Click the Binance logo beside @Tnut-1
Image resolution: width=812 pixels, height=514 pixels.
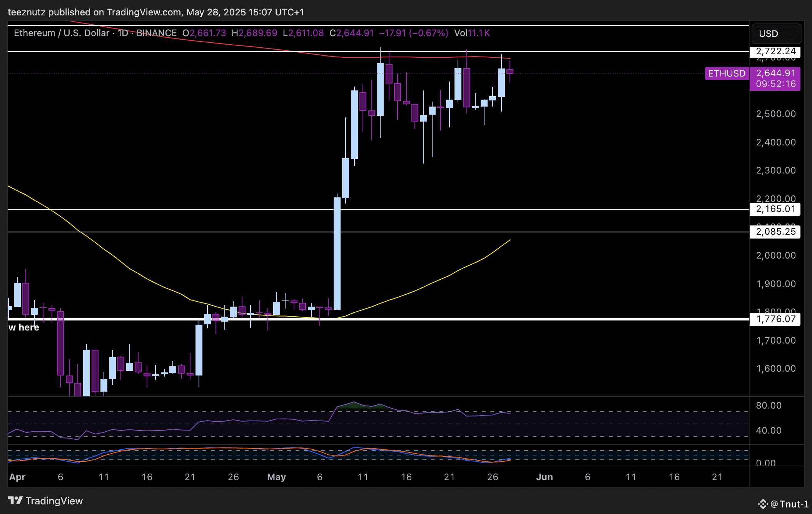click(762, 504)
